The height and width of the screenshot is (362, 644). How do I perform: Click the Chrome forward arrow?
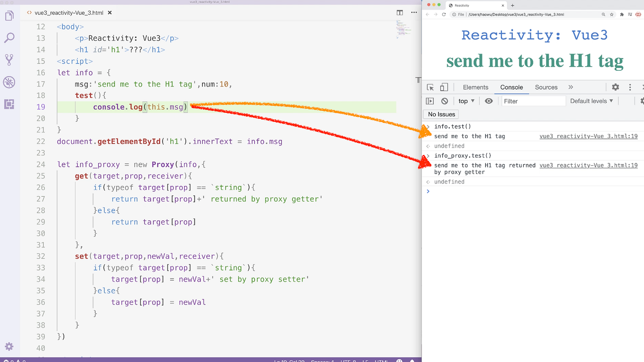pos(436,14)
